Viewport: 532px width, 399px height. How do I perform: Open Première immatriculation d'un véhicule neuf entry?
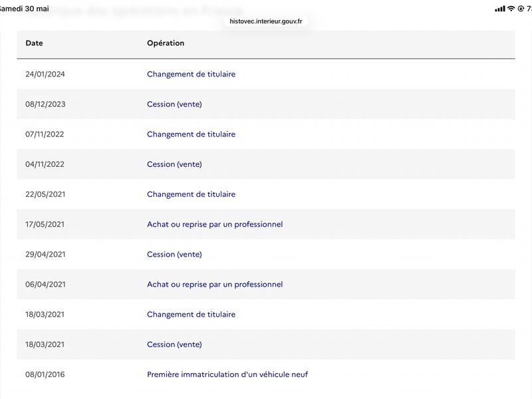pyautogui.click(x=227, y=374)
